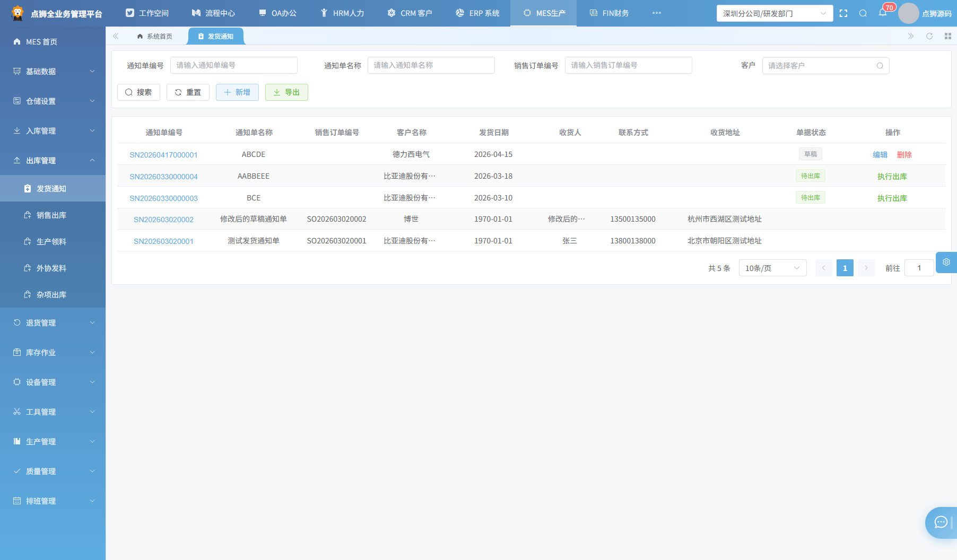Click the fullscreen toggle icon in header

click(843, 13)
